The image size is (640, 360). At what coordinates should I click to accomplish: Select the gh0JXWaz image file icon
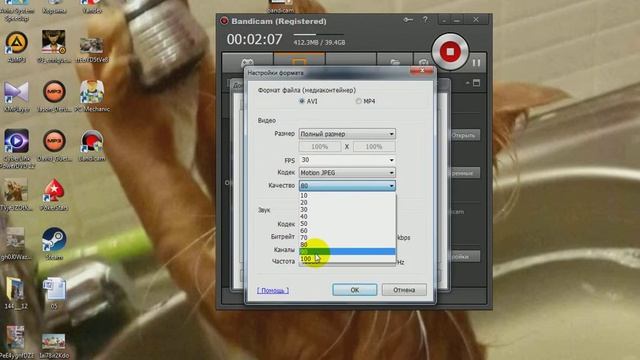pos(16,244)
